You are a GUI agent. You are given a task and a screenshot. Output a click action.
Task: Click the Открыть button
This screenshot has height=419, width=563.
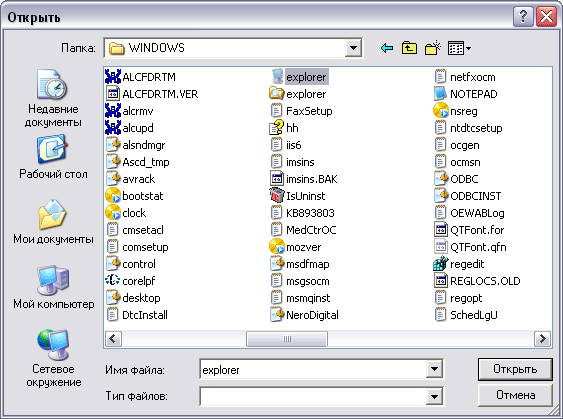[x=515, y=369]
